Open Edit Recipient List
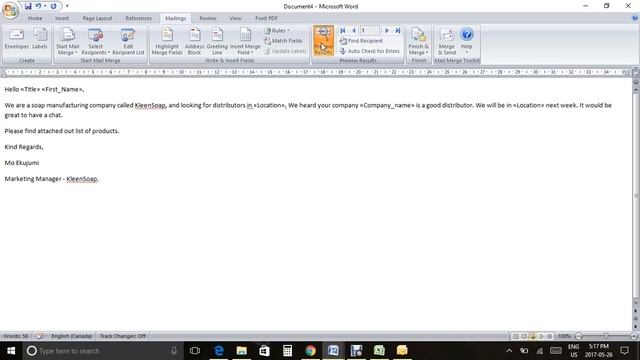The height and width of the screenshot is (360, 640). [x=128, y=41]
